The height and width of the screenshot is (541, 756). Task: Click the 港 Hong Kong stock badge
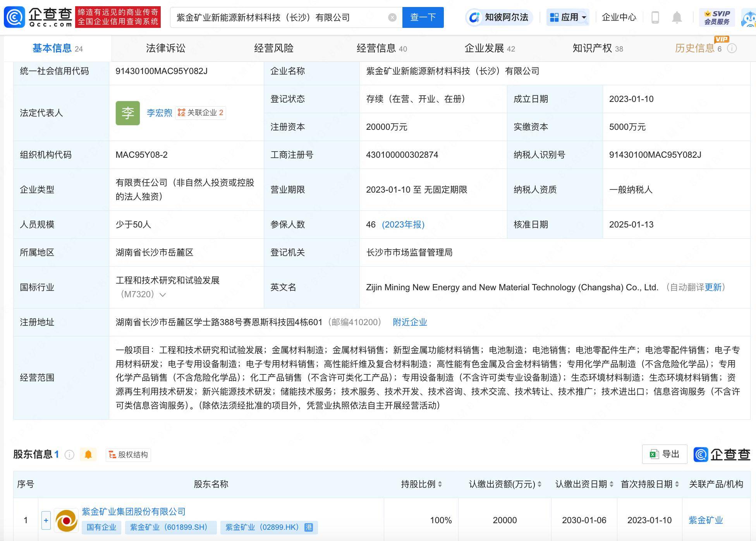click(x=309, y=527)
